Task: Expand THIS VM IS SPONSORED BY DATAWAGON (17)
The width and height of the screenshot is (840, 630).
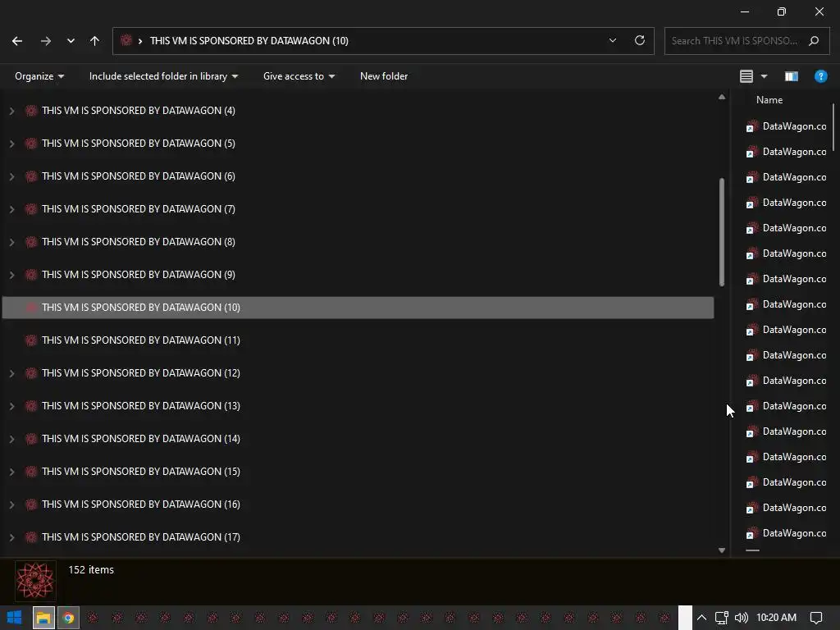Action: [11, 537]
